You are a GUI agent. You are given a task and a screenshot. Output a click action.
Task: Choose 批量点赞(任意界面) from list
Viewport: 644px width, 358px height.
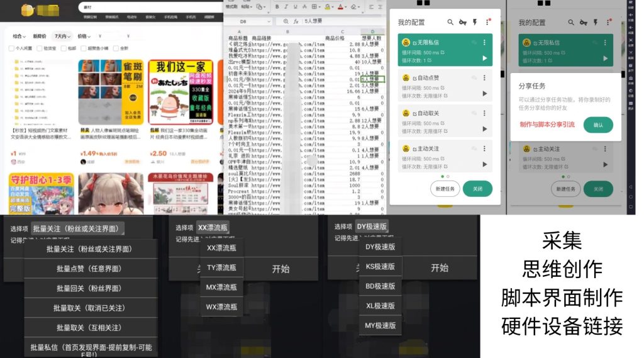(89, 269)
